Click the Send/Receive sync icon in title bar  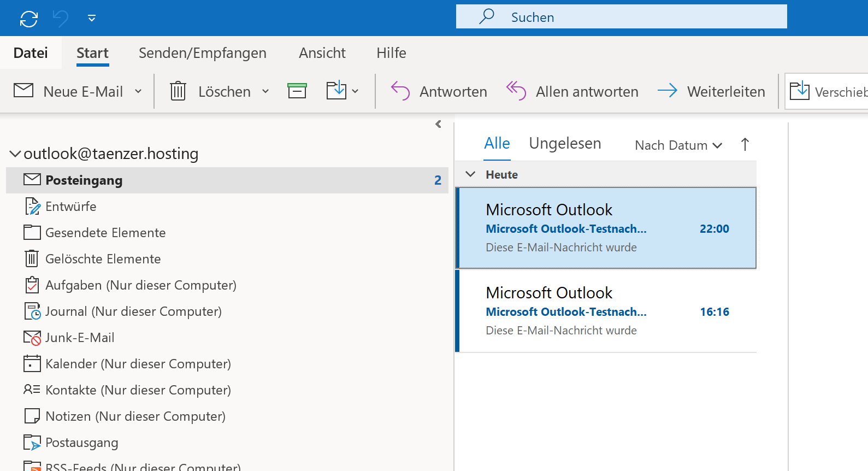[28, 19]
